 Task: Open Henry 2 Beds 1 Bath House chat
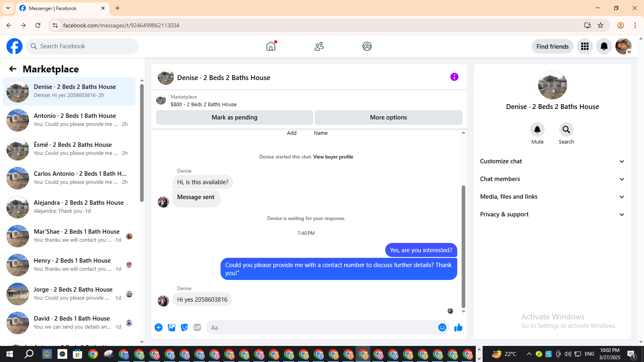tap(69, 265)
